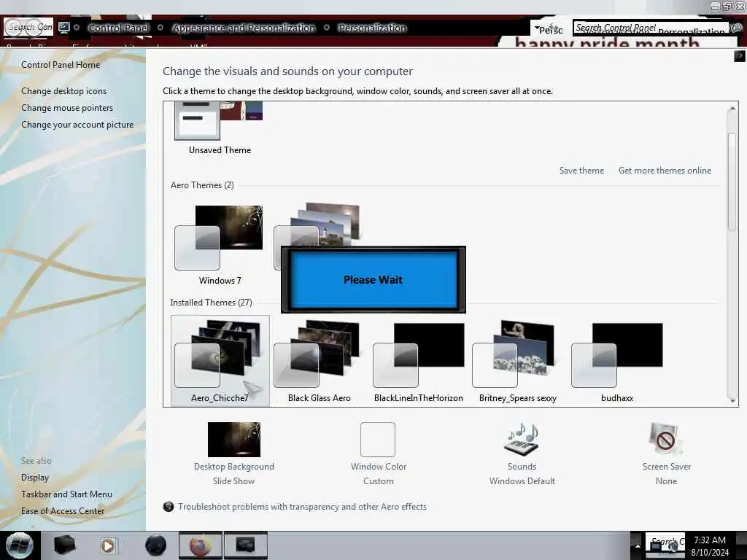747x560 pixels.
Task: Open the Firefox taskbar icon
Action: point(200,545)
